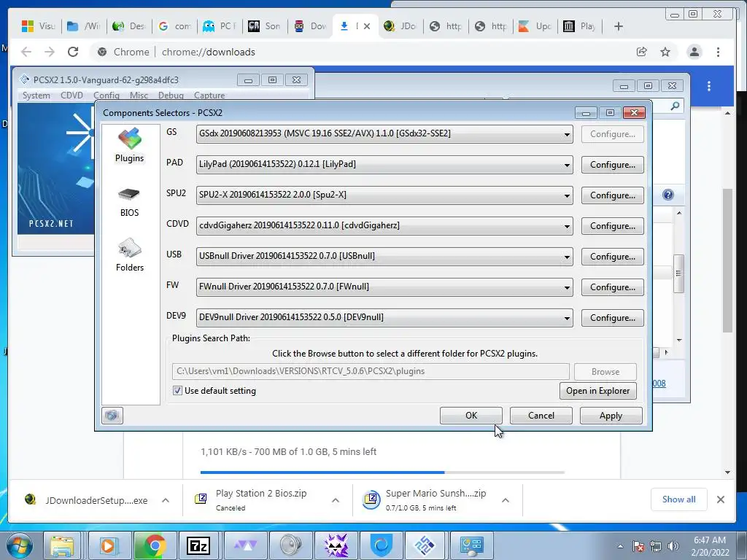Image resolution: width=747 pixels, height=560 pixels.
Task: Open PCSX2 Misc menu
Action: [x=139, y=96]
